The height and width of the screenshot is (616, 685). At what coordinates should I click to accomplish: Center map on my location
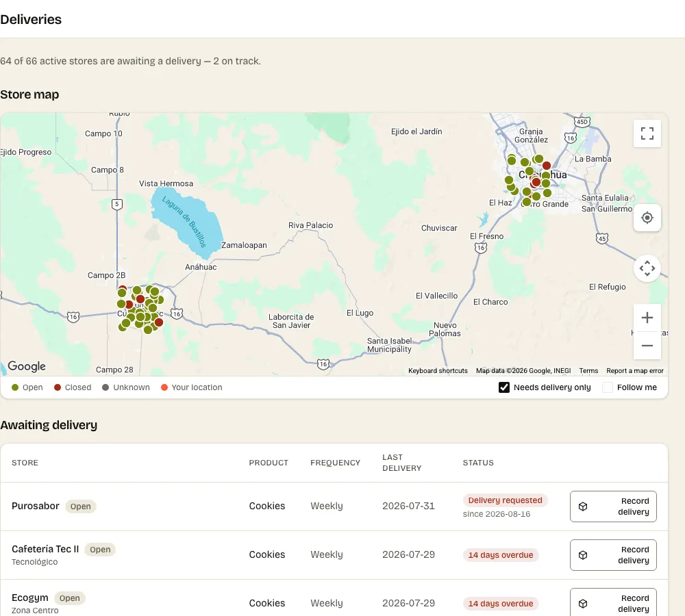647,218
